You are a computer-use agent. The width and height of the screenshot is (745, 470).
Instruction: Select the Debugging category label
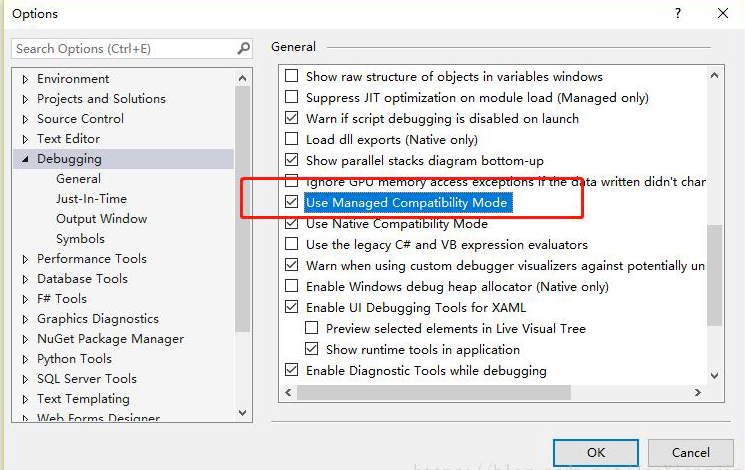pyautogui.click(x=69, y=159)
